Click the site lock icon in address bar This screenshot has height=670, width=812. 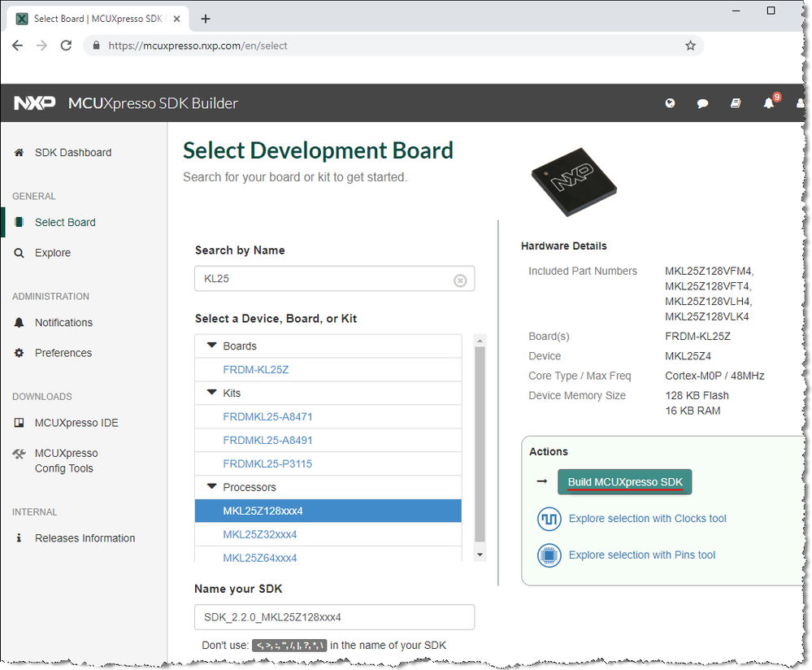[97, 46]
